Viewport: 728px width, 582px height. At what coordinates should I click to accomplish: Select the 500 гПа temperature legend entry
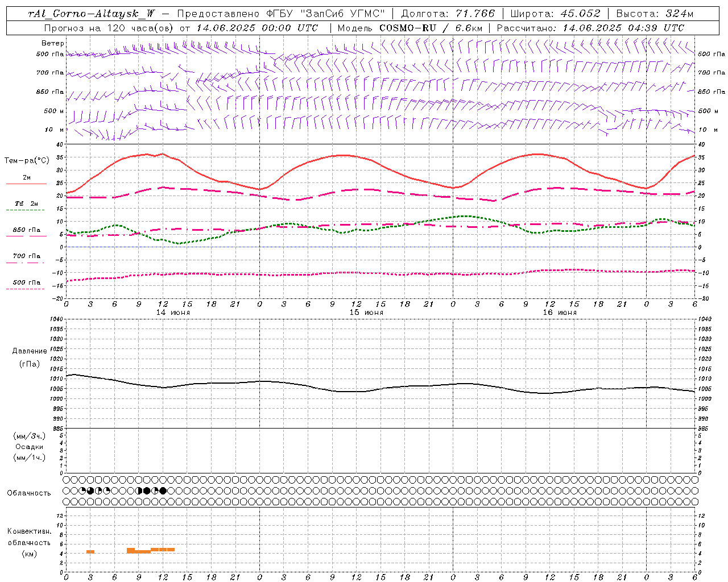(x=26, y=283)
